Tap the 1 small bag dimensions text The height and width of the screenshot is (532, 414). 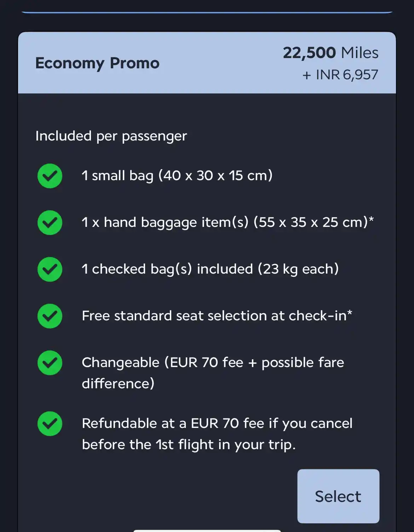(177, 176)
